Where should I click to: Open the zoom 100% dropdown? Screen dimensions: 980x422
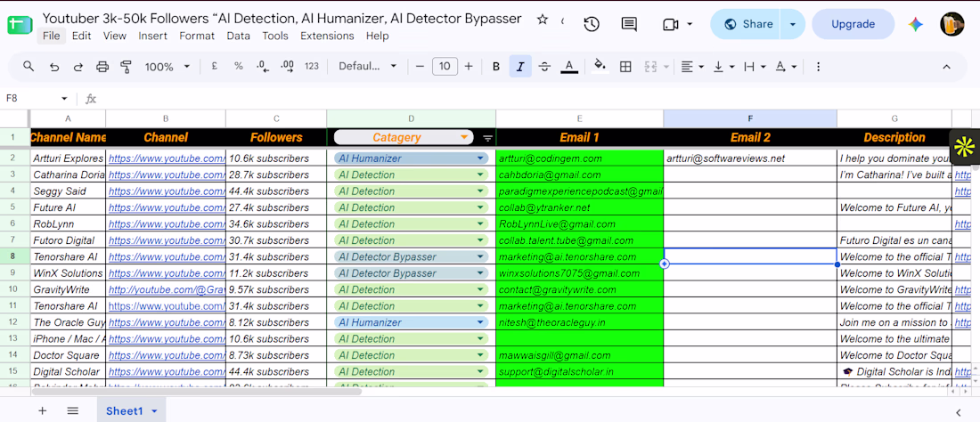[x=167, y=66]
